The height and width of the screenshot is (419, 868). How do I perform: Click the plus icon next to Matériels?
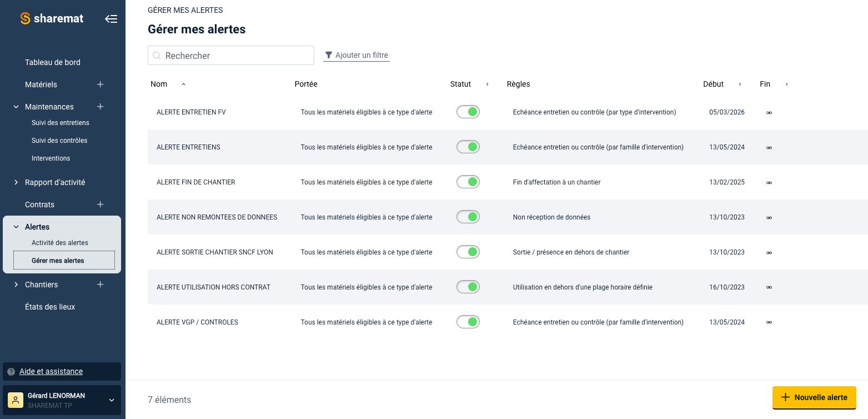coord(100,84)
